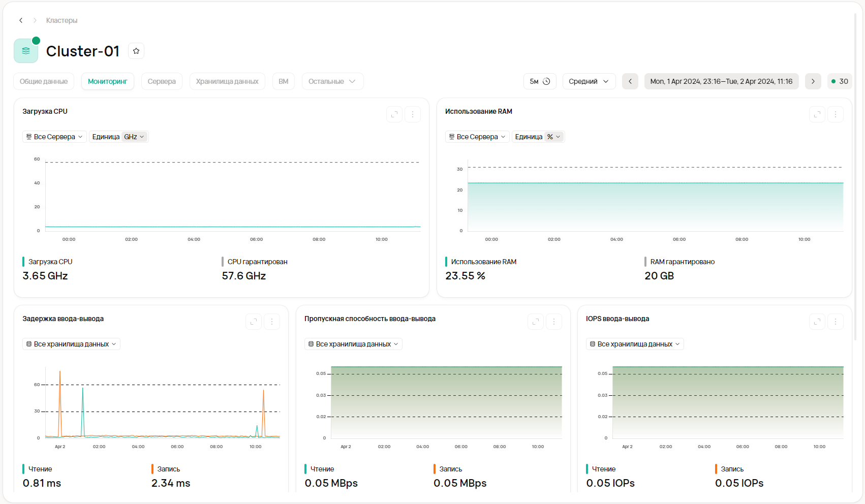
Task: Go to the next time range
Action: point(813,81)
